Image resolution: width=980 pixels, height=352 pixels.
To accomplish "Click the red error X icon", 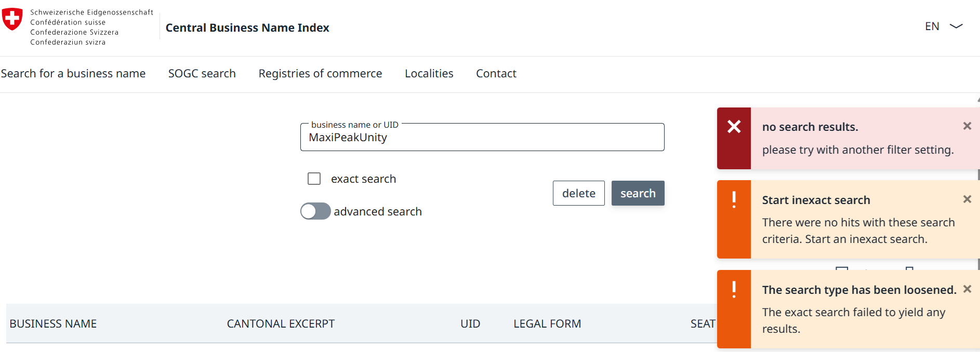I will click(734, 127).
